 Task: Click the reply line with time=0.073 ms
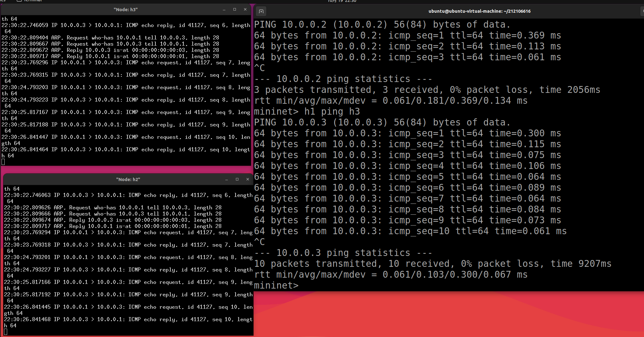[x=407, y=220]
